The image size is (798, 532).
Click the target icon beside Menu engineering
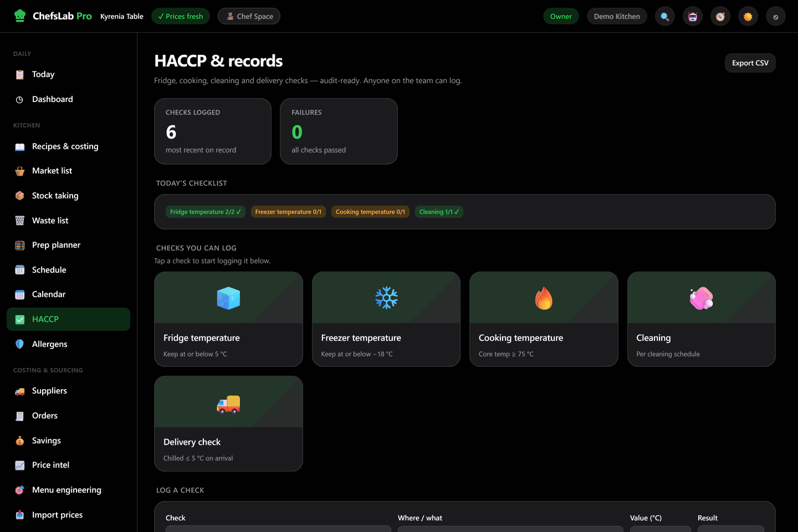pos(20,490)
